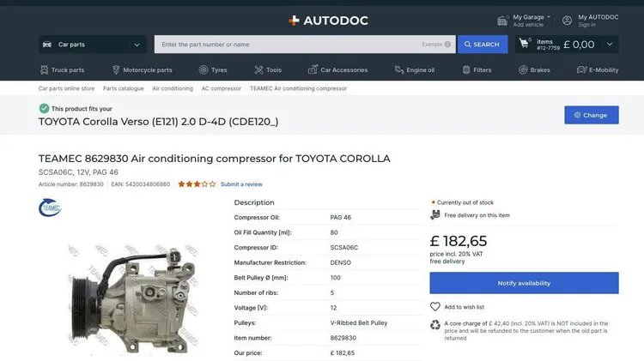Screen dimensions: 644x361
Task: Click the AC compressor breadcrumb link
Action: click(x=222, y=88)
